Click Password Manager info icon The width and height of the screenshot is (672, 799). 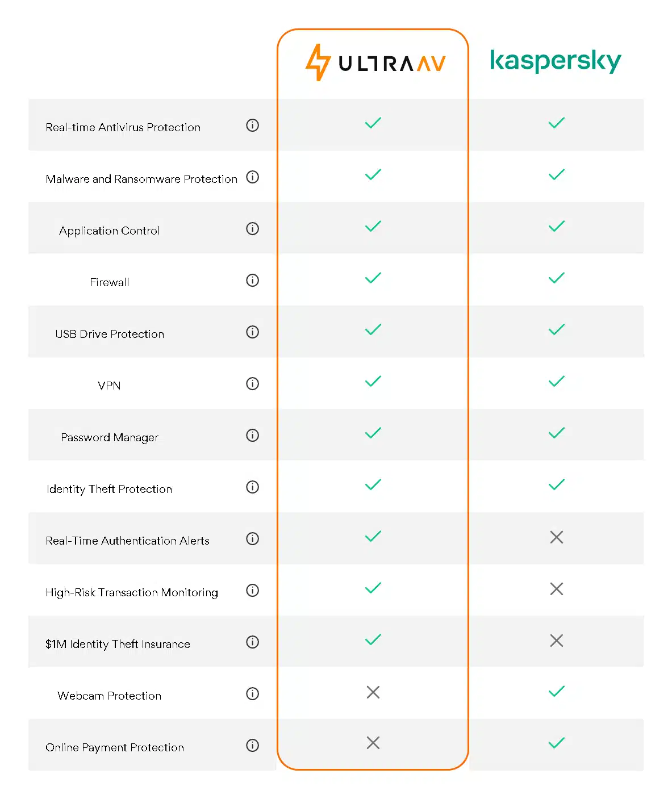pyautogui.click(x=253, y=436)
